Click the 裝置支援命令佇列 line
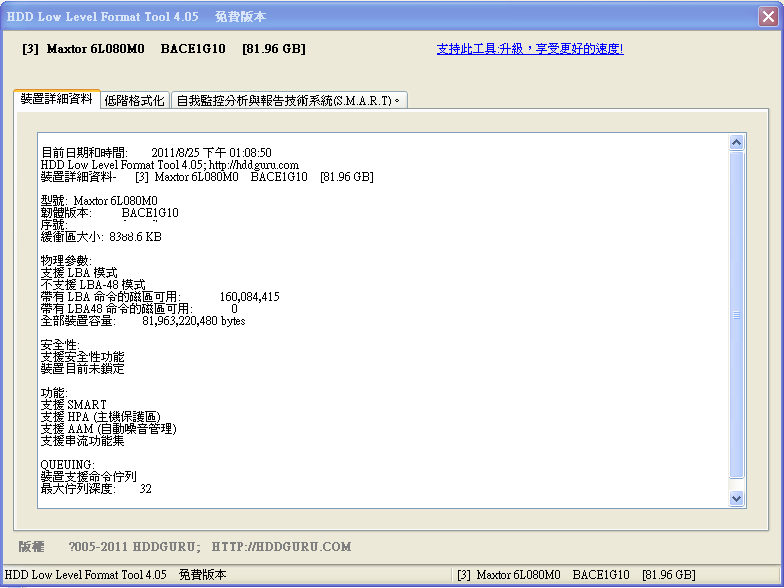 pyautogui.click(x=88, y=477)
